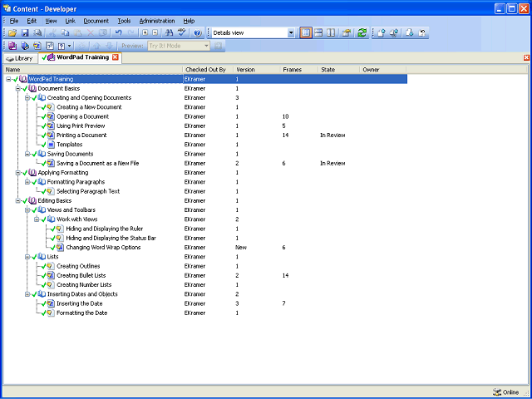Screen dimensions: 532x399
Task: Open the Document menu
Action: point(96,21)
